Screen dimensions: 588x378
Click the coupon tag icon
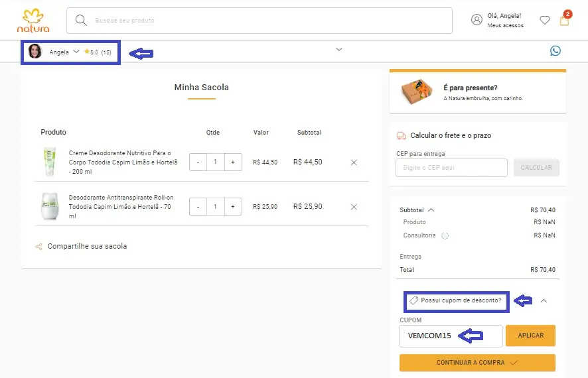414,300
